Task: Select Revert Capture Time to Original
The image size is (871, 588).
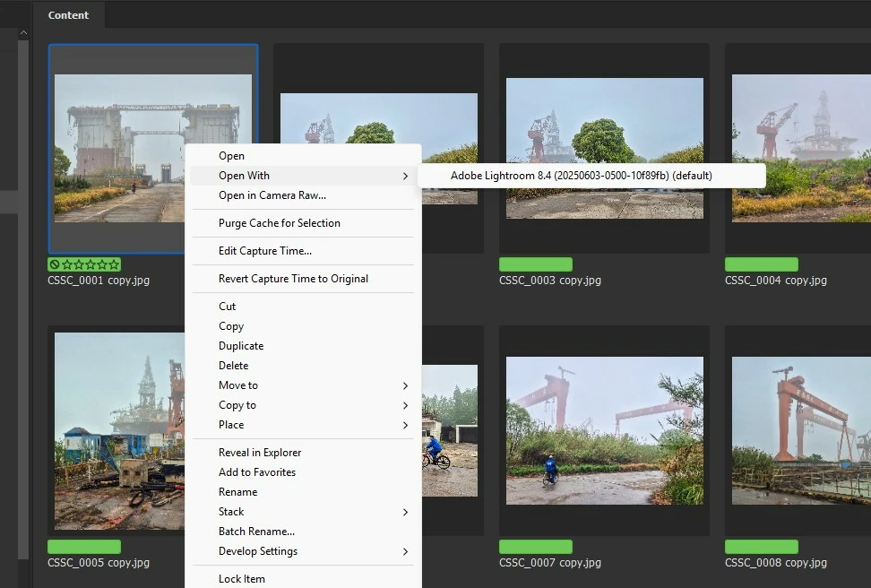Action: coord(303,279)
